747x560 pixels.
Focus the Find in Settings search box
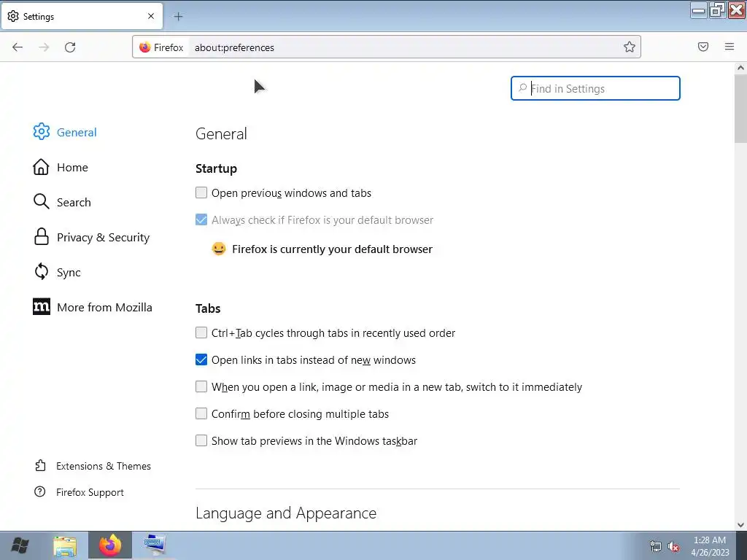tap(595, 88)
